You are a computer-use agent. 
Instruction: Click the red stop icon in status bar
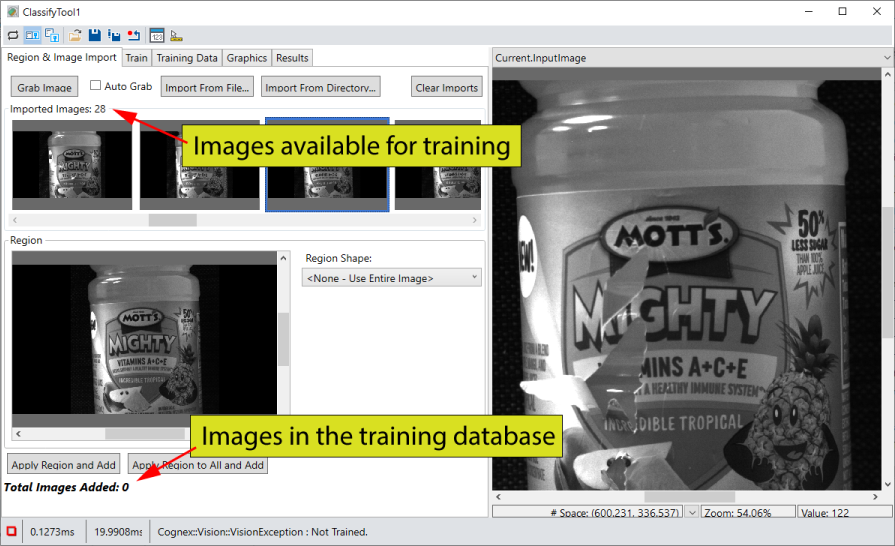pyautogui.click(x=11, y=531)
